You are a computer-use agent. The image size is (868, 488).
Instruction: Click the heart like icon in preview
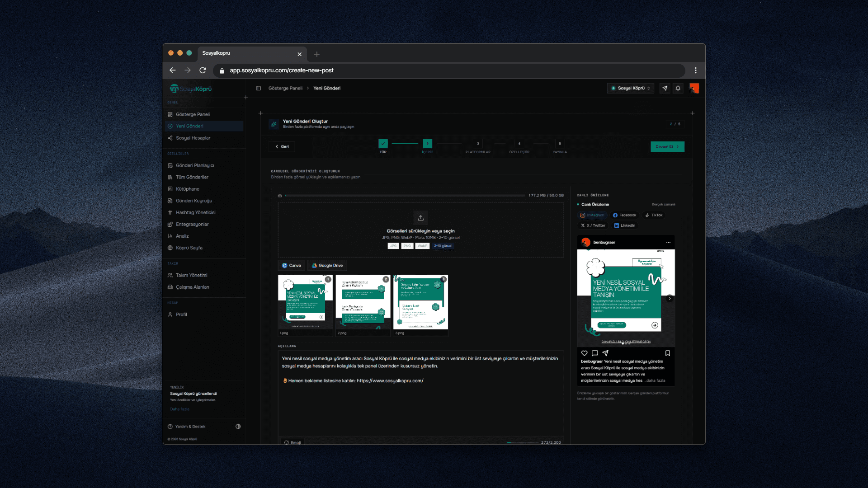[584, 353]
